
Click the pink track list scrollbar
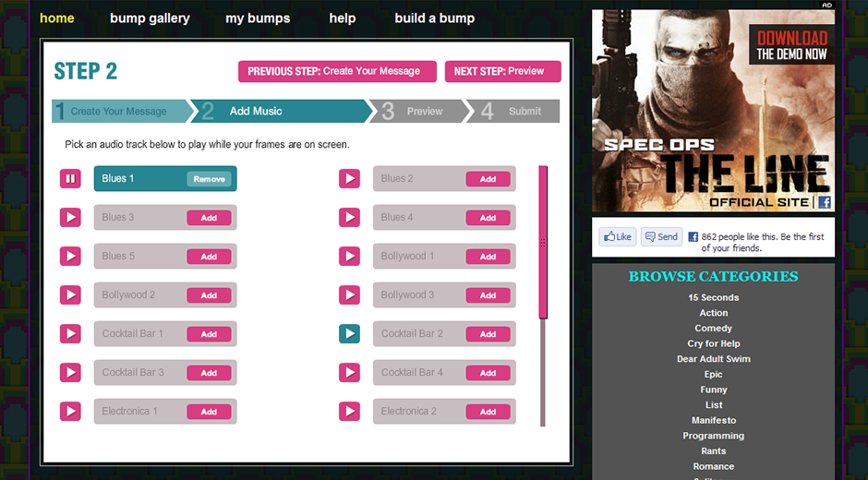pyautogui.click(x=543, y=242)
